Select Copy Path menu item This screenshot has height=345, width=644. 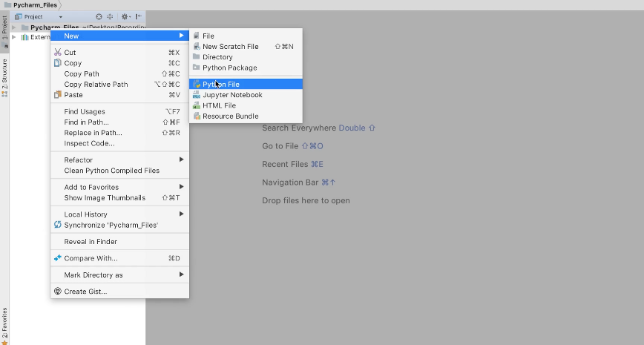tap(119, 74)
